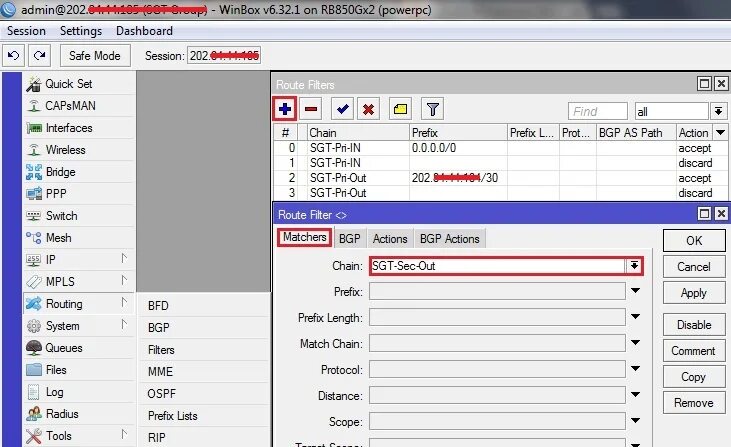The height and width of the screenshot is (447, 731).
Task: Open the 'all' filter dropdown in Route Filters
Action: 718,111
